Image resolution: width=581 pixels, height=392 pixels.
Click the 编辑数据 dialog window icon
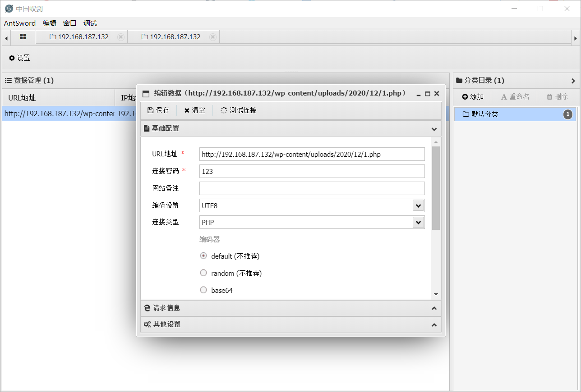[x=146, y=94]
